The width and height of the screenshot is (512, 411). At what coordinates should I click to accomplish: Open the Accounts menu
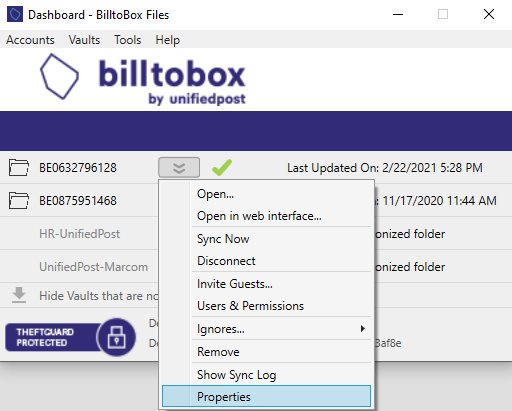[x=30, y=40]
